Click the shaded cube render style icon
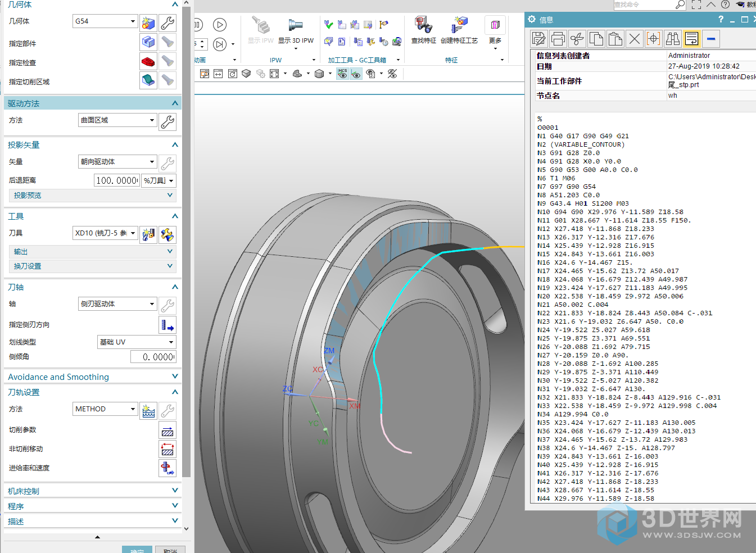This screenshot has width=756, height=553. point(319,74)
